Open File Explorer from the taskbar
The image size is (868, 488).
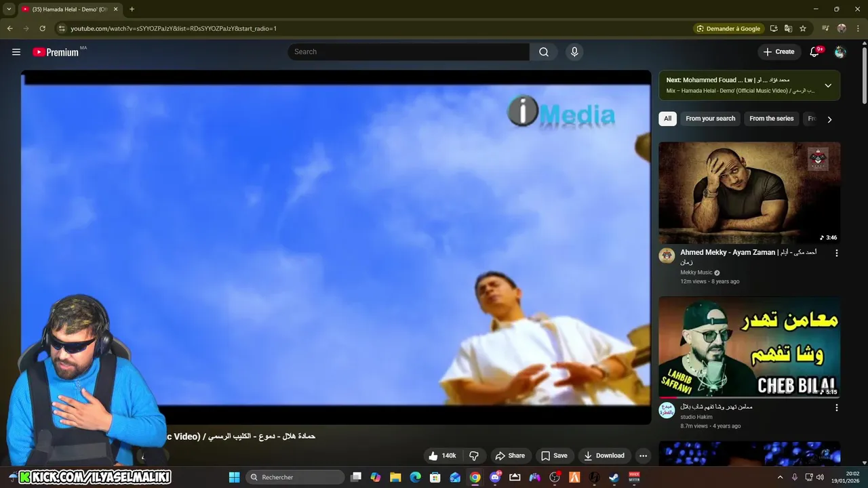[x=395, y=477]
